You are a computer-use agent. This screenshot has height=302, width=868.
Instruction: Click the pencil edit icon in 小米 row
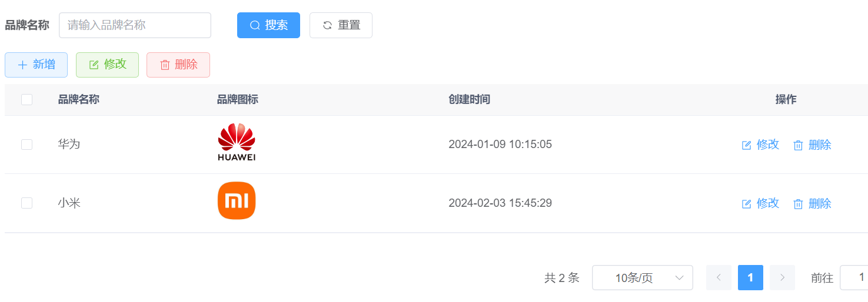coord(747,204)
